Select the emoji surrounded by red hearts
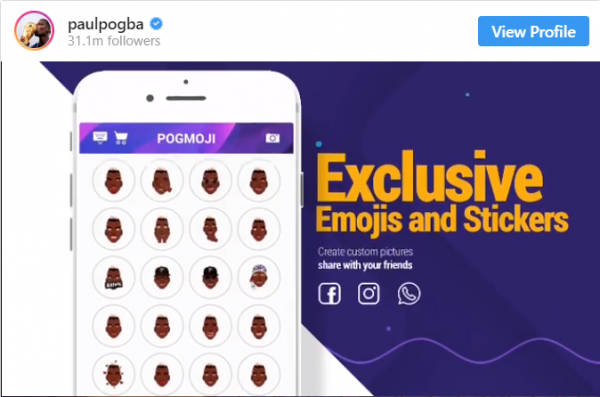Image resolution: width=600 pixels, height=397 pixels. coord(114,374)
